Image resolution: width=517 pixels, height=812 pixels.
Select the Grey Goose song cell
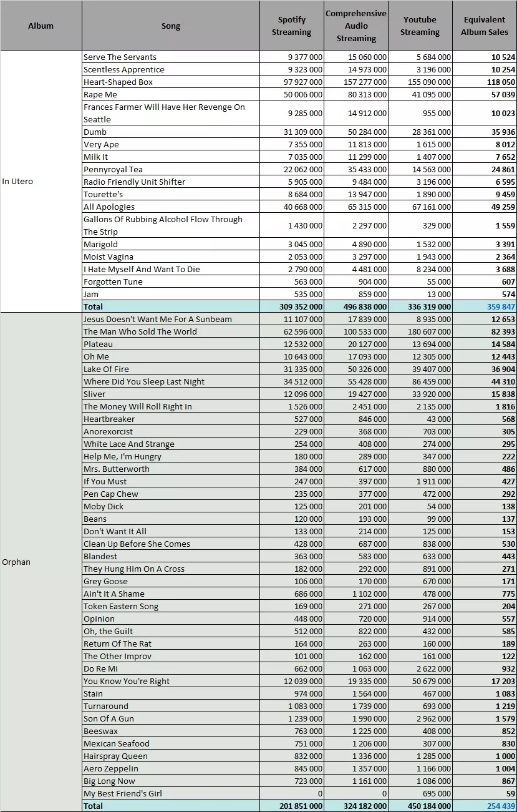click(171, 581)
